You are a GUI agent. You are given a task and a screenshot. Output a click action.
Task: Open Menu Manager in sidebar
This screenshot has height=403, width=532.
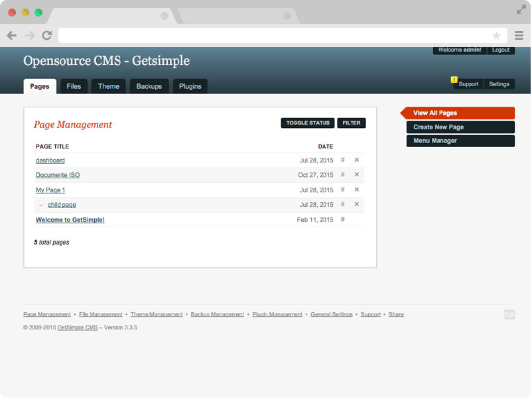click(x=460, y=141)
